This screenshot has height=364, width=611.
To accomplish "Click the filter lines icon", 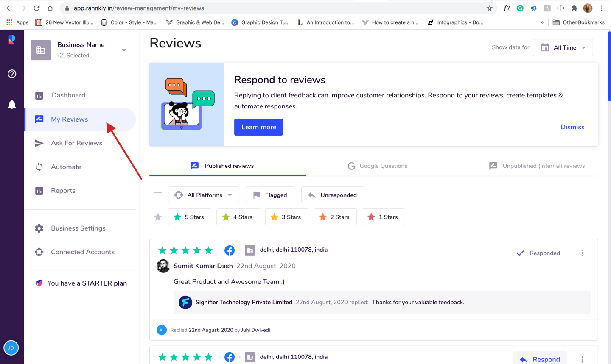I will (x=158, y=195).
